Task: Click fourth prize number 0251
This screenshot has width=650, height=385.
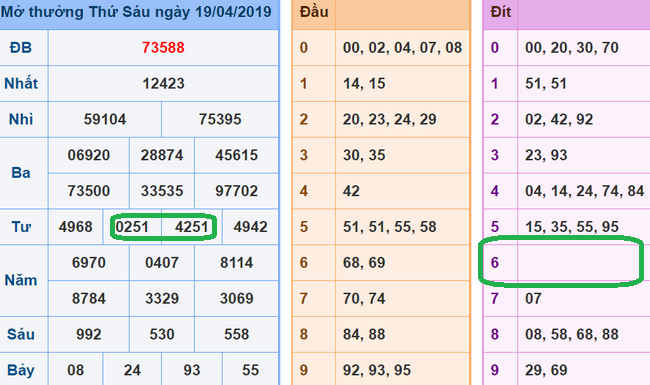Action: [132, 227]
